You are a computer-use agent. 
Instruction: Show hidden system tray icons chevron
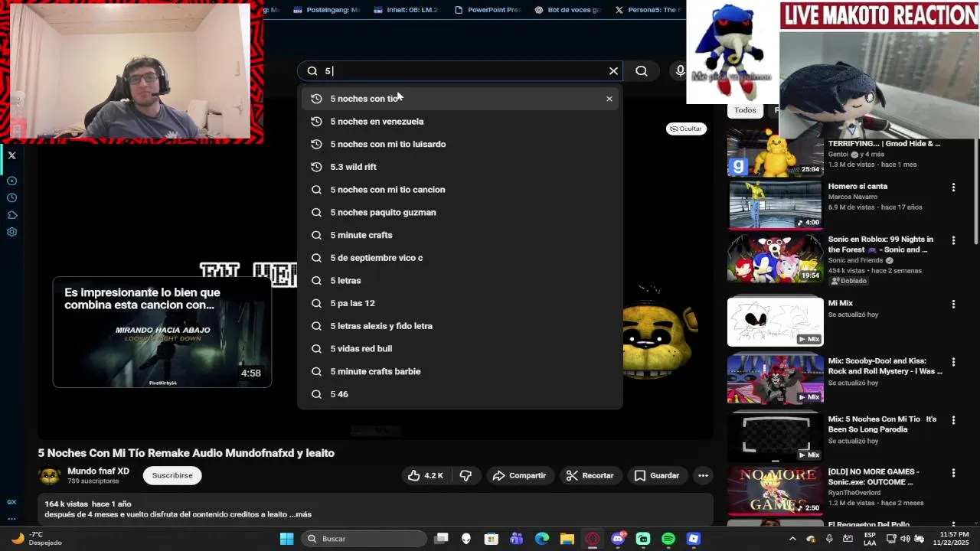(792, 539)
